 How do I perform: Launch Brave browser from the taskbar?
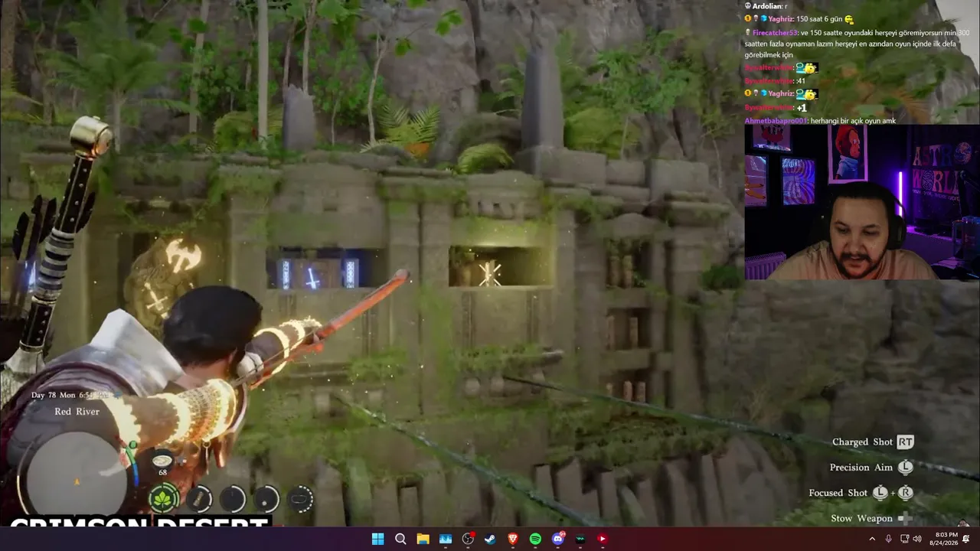[x=513, y=539]
